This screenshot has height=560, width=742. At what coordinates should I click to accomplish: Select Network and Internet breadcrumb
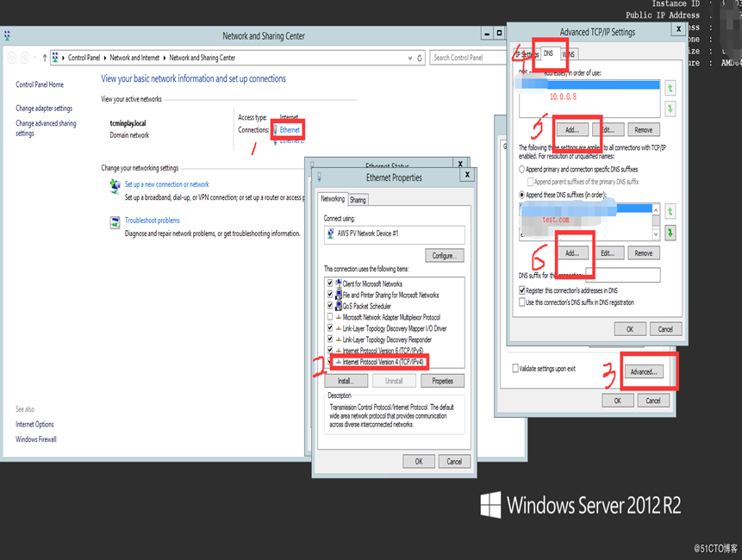click(x=134, y=58)
